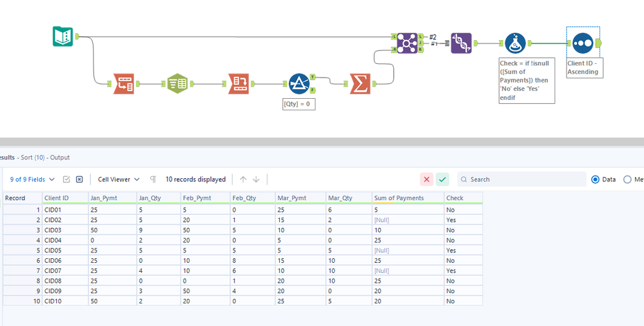Click the Filter tool False output anchor
The image size is (644, 326).
coord(313,90)
